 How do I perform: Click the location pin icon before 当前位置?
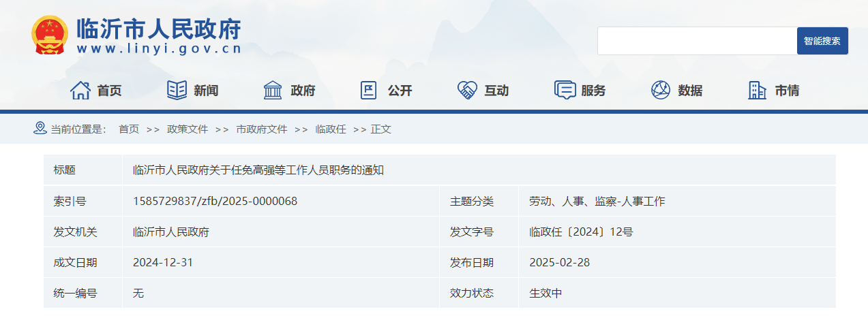coord(40,128)
